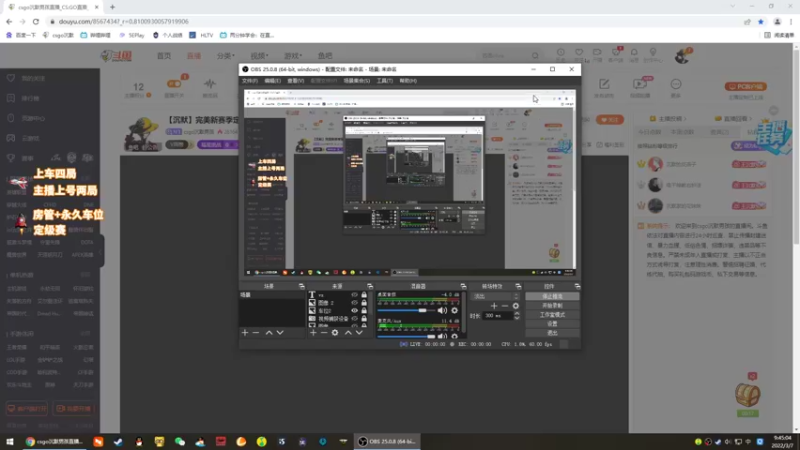Mute the desktop audio speaker icon

click(x=442, y=310)
